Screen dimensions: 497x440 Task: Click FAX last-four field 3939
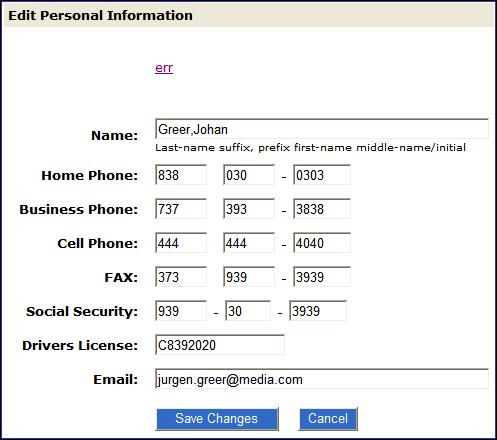322,277
